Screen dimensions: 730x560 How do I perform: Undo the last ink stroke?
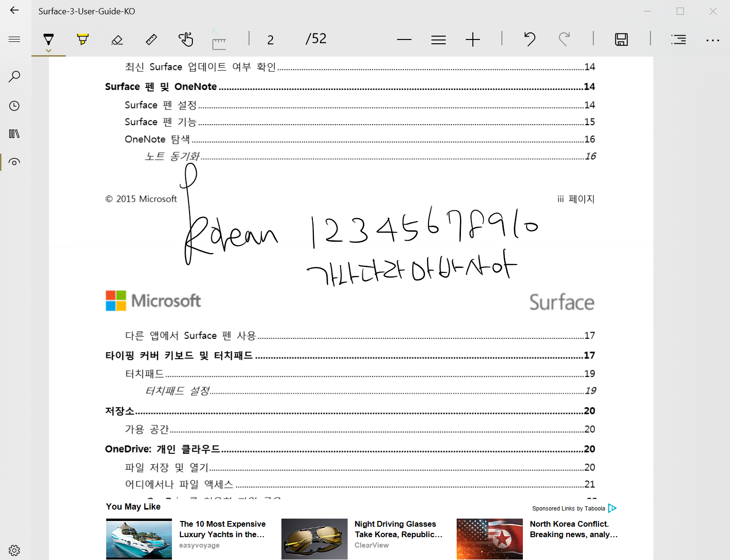coord(530,39)
